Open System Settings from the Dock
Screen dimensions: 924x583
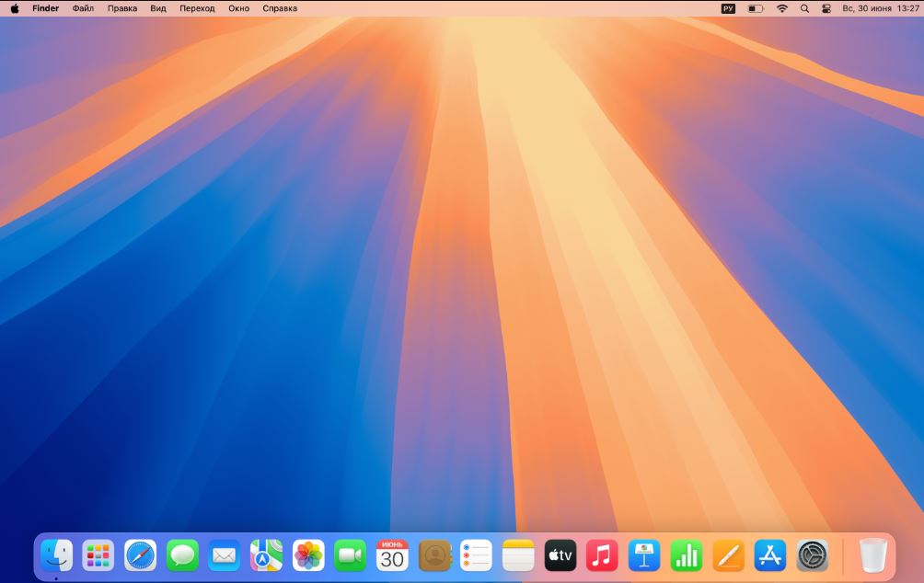click(810, 554)
